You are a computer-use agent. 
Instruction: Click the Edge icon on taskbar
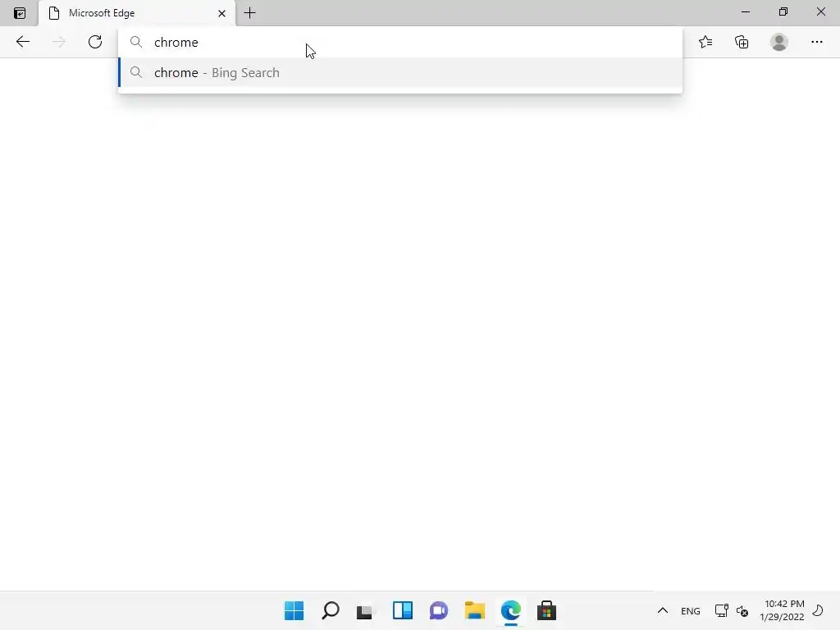coord(510,610)
